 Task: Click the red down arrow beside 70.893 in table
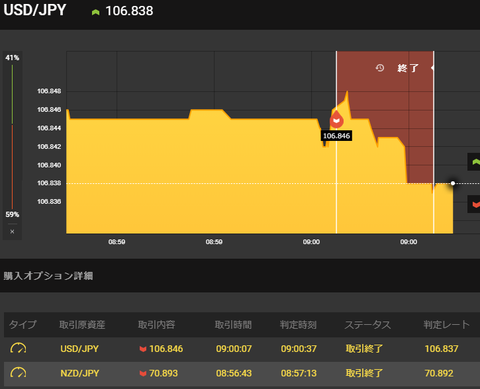tap(143, 373)
